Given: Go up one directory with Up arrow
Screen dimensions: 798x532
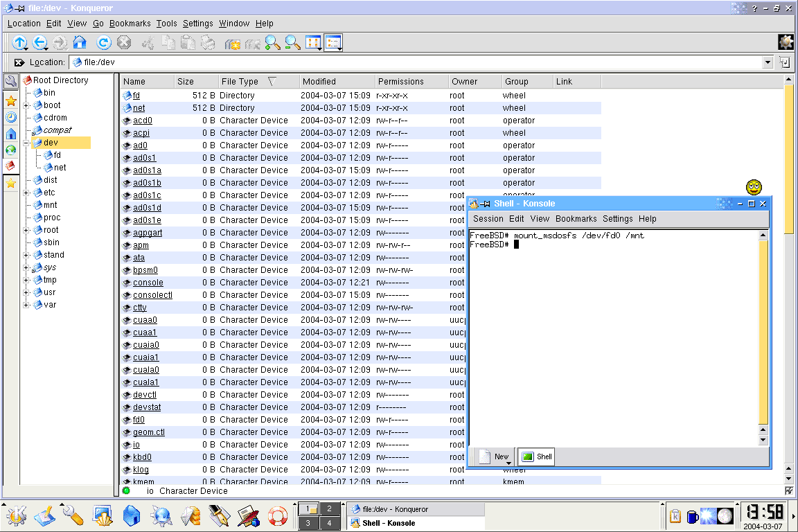Looking at the screenshot, I should (19, 43).
